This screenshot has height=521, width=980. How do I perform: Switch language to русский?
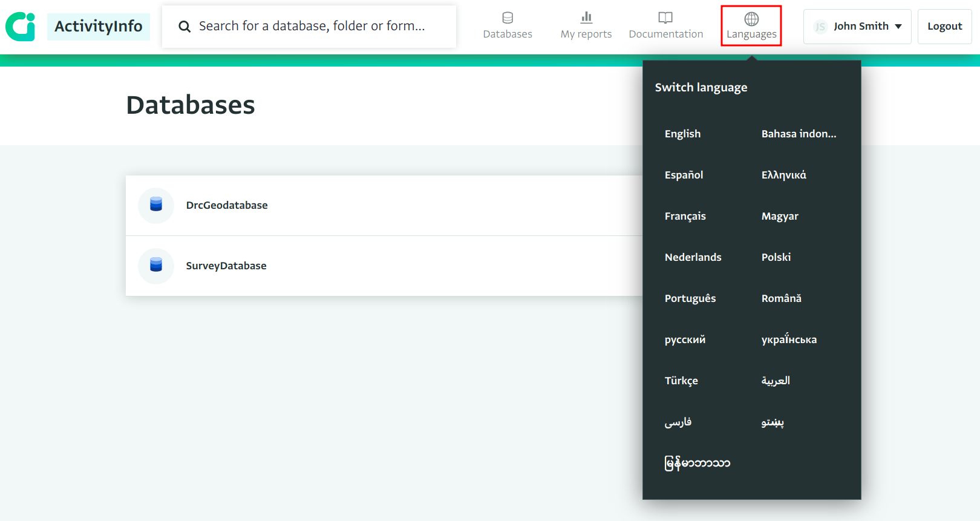pyautogui.click(x=685, y=339)
